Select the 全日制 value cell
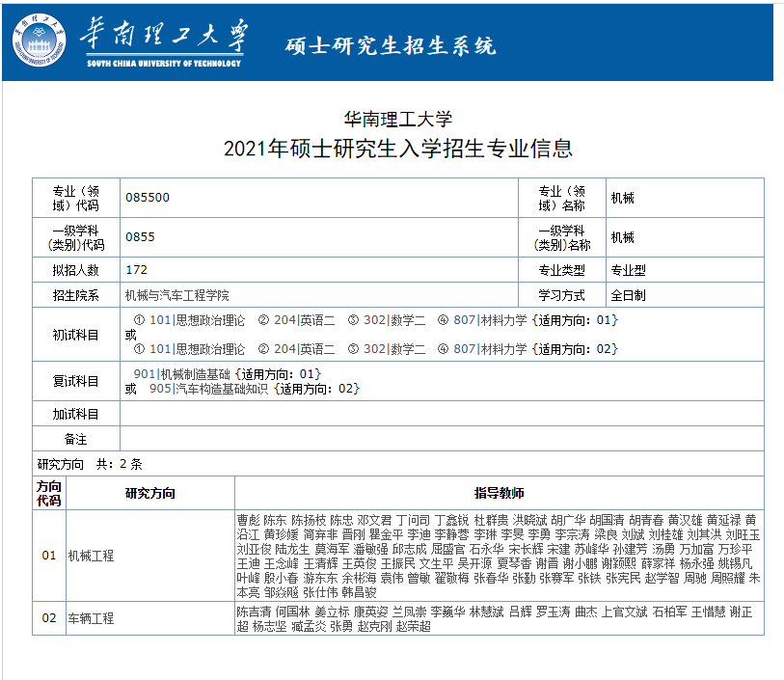Viewport: 784px width, 680px height. 685,295
